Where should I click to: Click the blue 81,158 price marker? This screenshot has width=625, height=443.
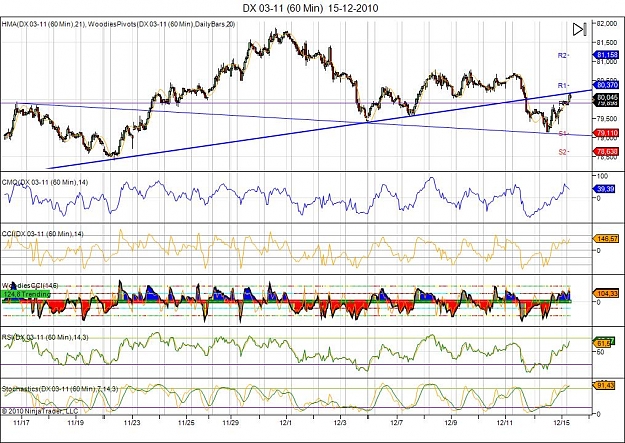click(606, 55)
